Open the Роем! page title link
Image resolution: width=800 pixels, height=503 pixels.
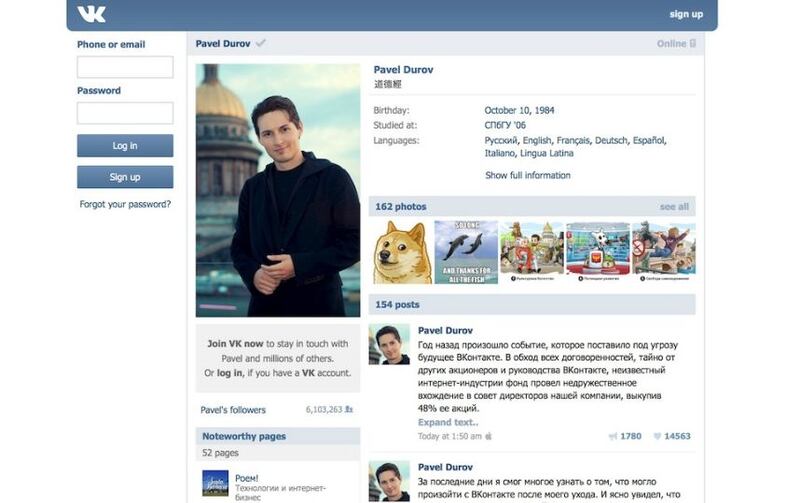point(246,478)
